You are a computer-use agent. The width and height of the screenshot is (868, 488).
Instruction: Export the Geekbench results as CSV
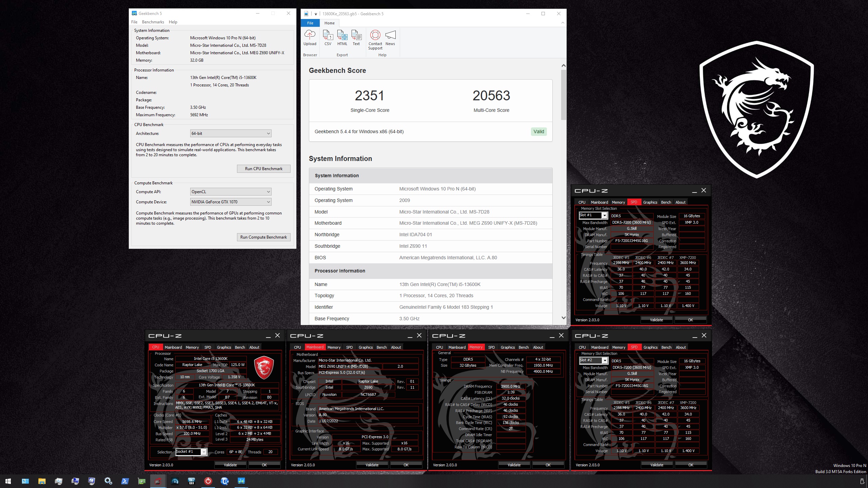tap(328, 38)
